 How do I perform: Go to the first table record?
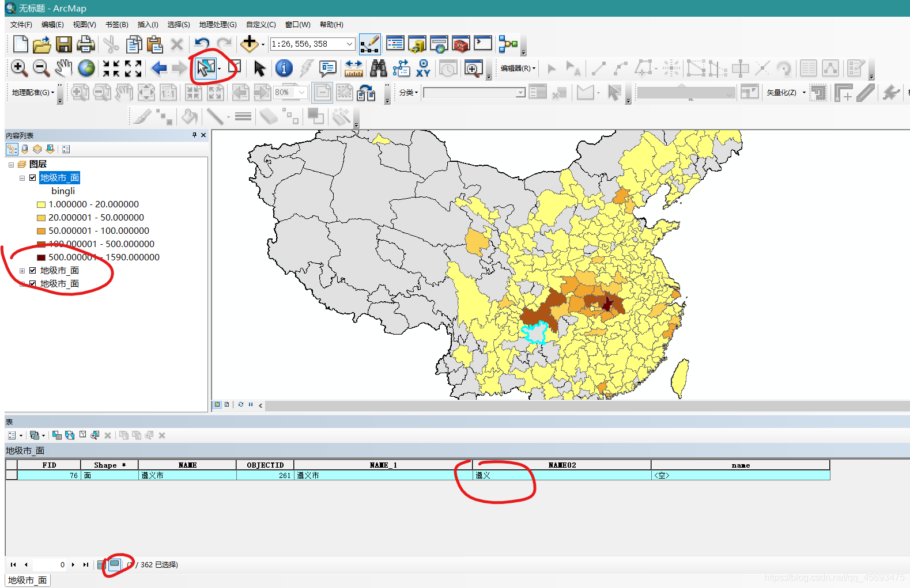pyautogui.click(x=13, y=564)
